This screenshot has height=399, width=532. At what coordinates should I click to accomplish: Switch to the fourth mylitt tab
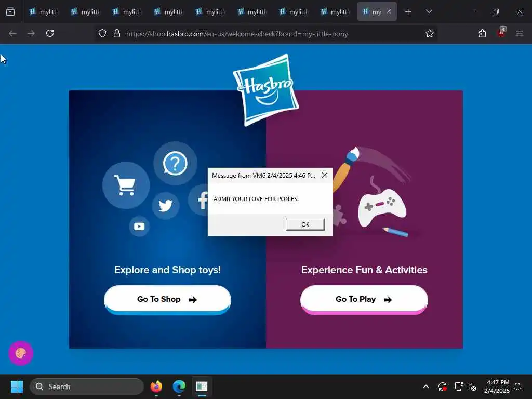click(x=168, y=12)
